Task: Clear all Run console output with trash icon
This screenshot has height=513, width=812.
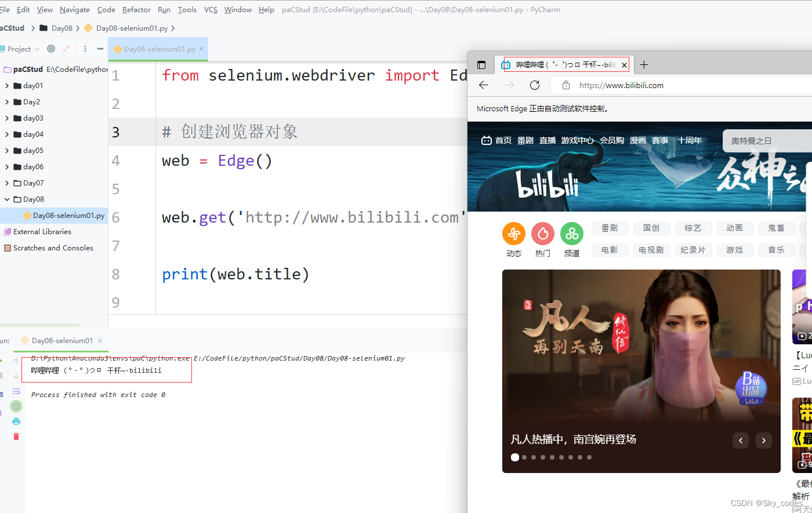Action: point(16,436)
